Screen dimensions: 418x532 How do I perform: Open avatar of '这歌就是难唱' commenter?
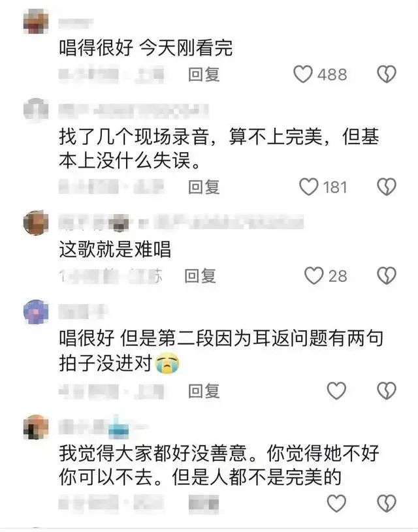36,223
